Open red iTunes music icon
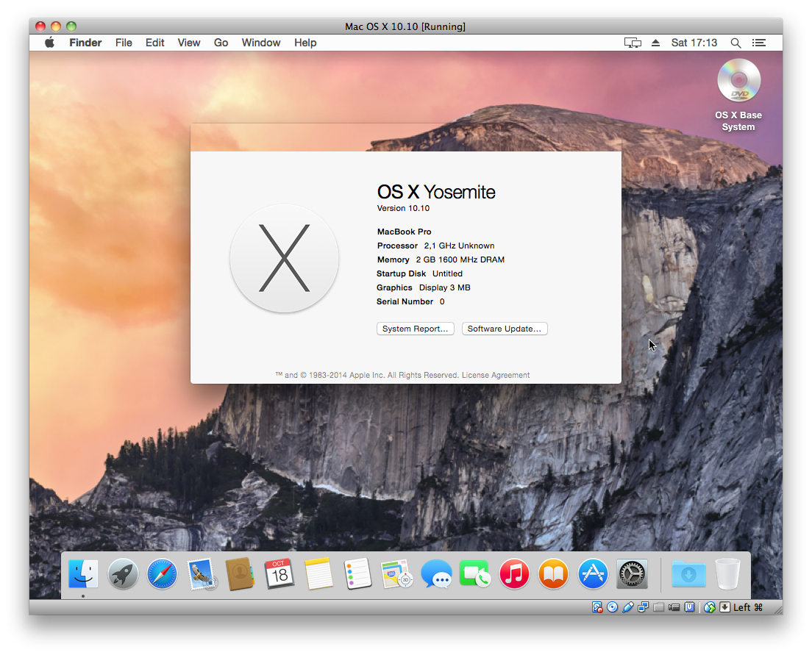Viewport: 812px width, 655px height. click(514, 573)
